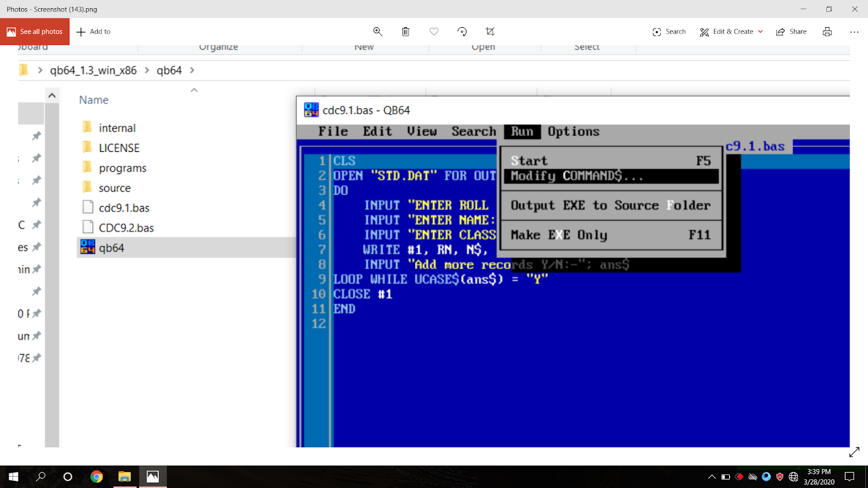868x488 pixels.
Task: Open the Search menu in QB64
Action: coord(474,131)
